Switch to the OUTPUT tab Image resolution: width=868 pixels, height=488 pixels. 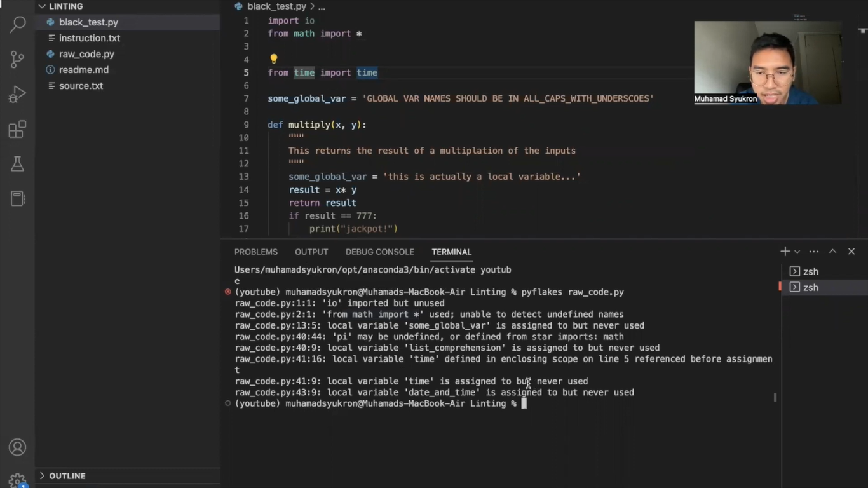[311, 252]
